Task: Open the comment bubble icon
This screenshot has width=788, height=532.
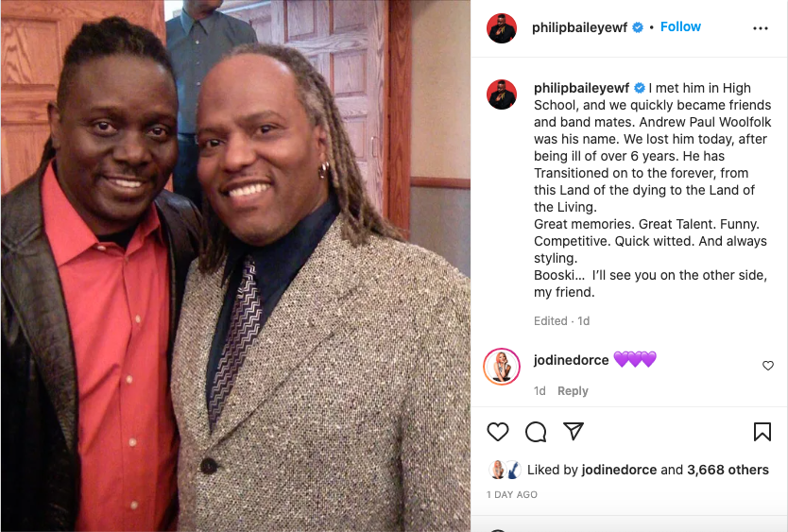Action: (536, 432)
